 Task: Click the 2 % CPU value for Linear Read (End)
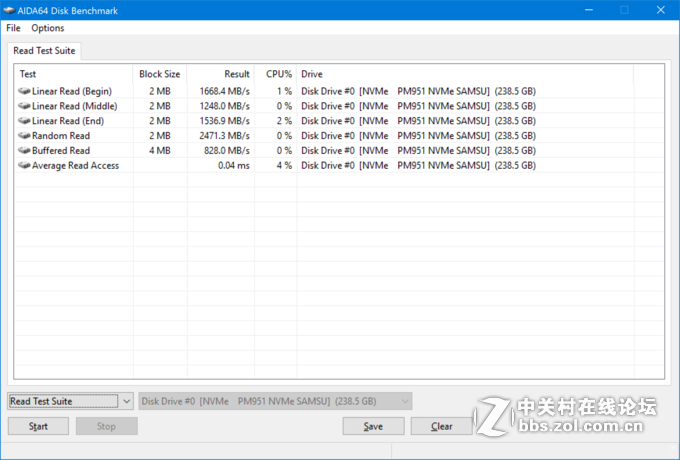tap(284, 121)
